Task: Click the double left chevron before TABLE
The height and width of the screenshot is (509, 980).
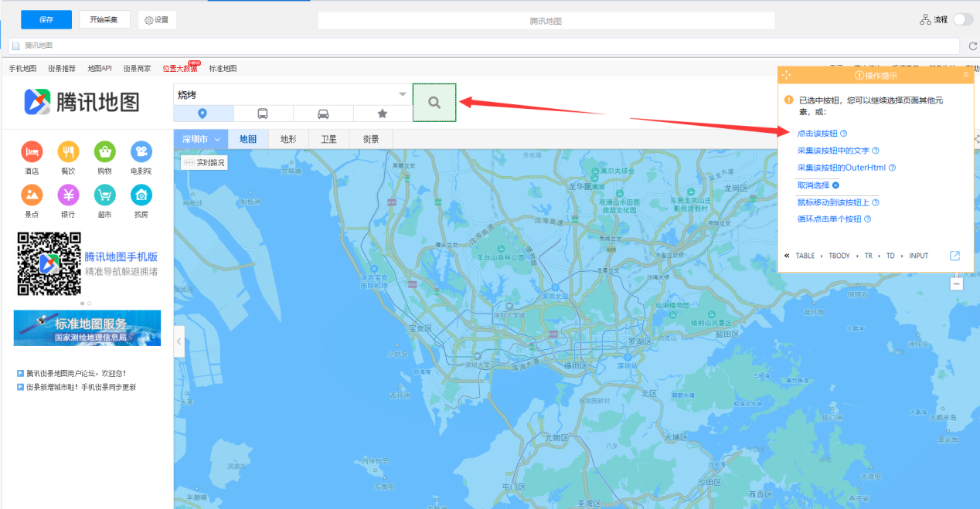Action: click(787, 256)
